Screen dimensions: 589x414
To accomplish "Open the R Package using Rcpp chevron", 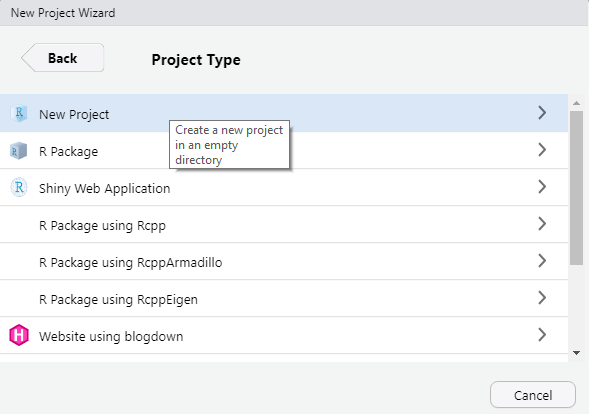I will (542, 224).
